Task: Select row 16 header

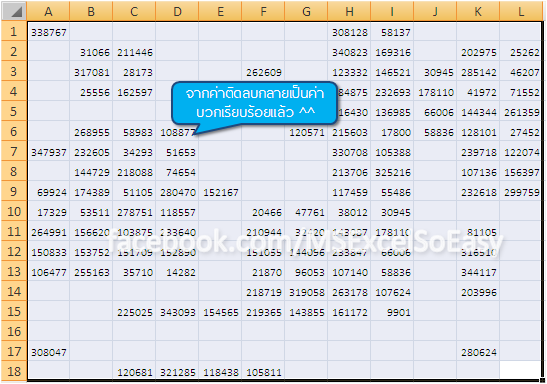Action: [14, 331]
